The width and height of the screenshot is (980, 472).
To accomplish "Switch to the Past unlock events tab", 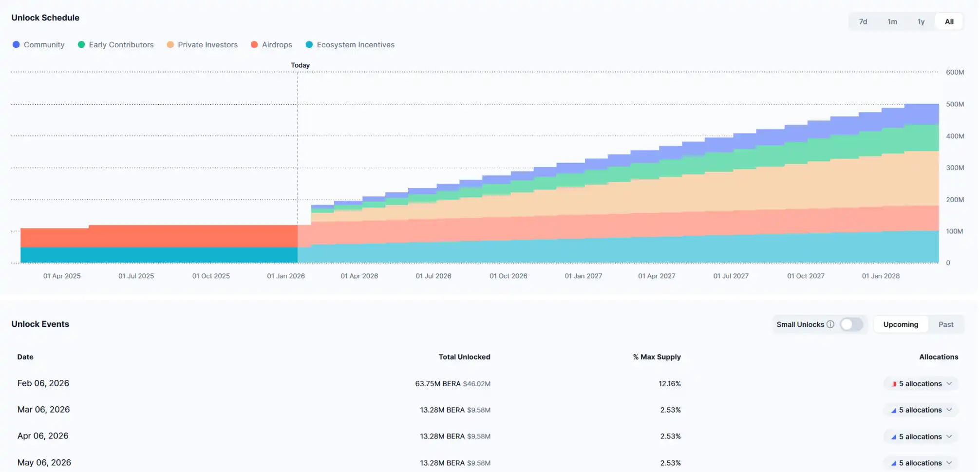I will [945, 324].
